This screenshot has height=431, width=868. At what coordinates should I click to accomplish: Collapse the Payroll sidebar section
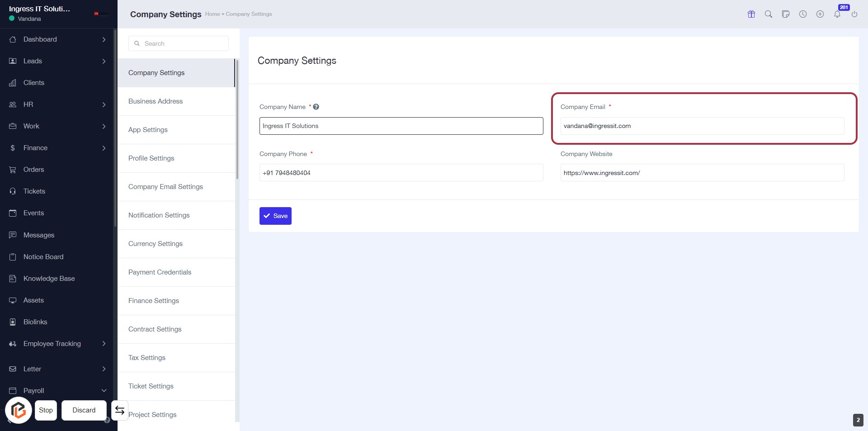pyautogui.click(x=104, y=391)
